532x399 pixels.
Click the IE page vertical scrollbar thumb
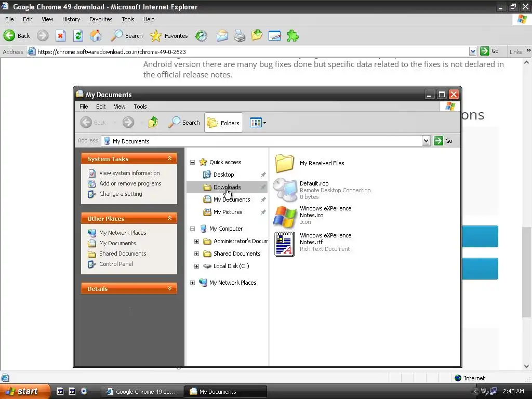point(526,272)
